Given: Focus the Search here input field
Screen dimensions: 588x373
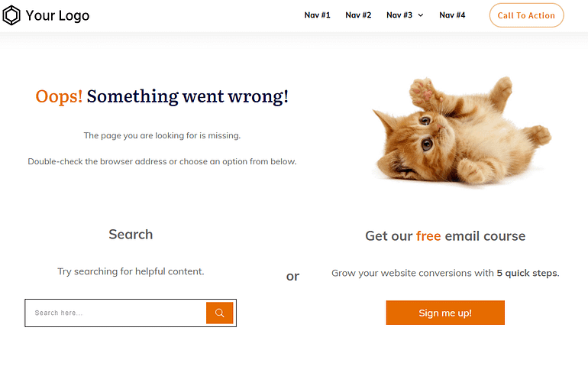Looking at the screenshot, I should tap(116, 313).
